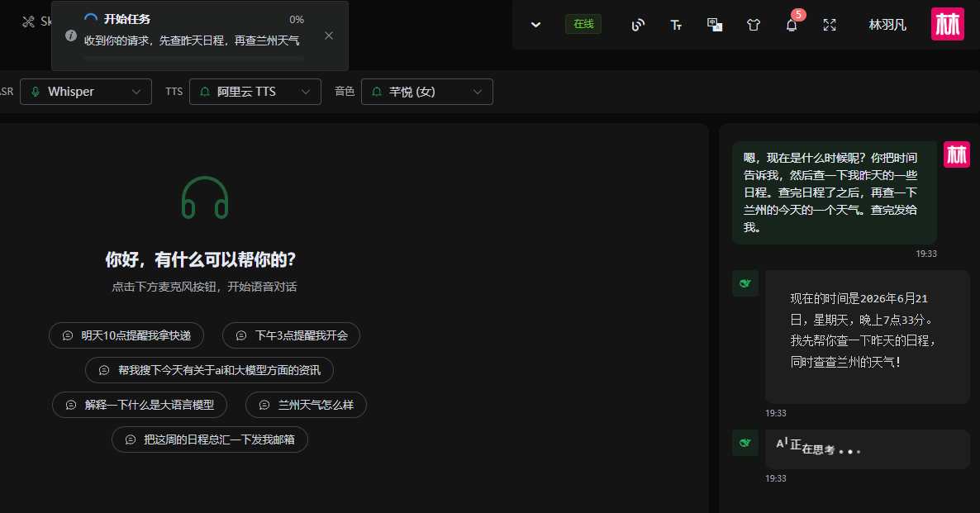Click the tools icon at top left

(28, 21)
